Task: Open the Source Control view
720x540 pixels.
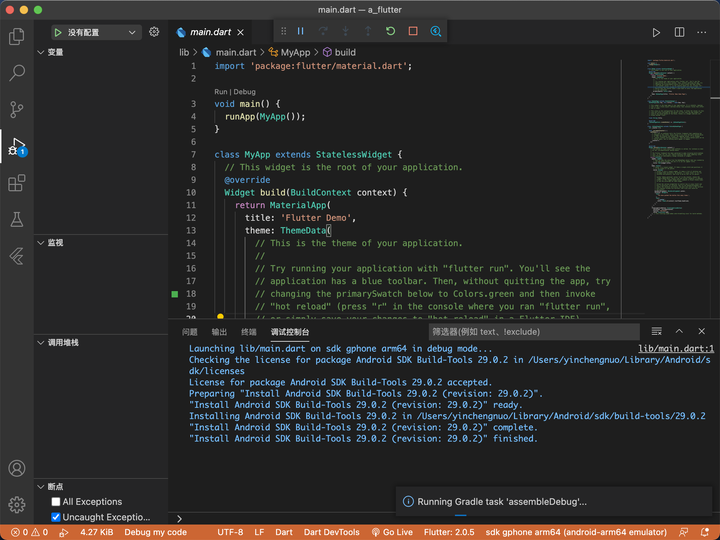Action: 17,109
